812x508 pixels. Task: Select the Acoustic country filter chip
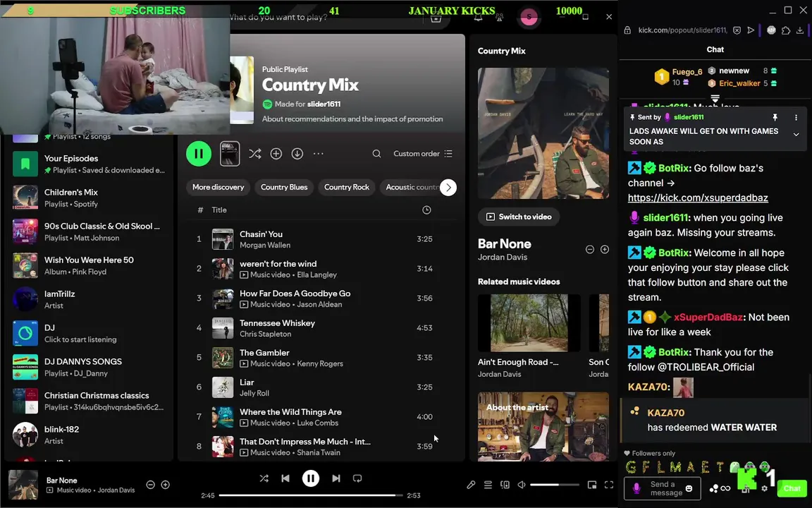coord(411,187)
